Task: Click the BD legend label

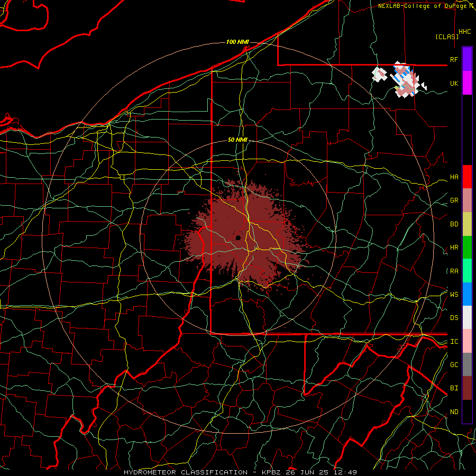Action: click(x=454, y=224)
